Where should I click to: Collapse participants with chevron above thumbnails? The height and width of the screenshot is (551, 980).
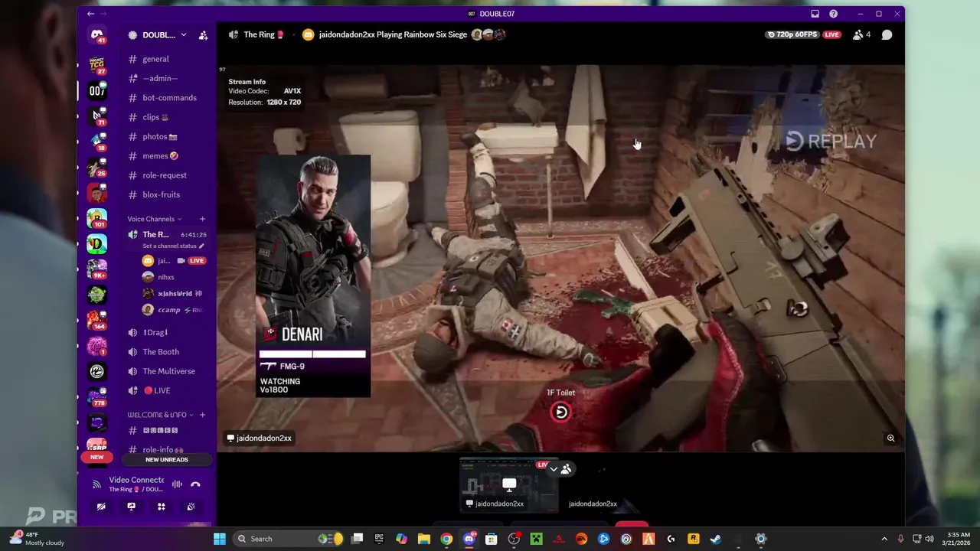click(554, 469)
